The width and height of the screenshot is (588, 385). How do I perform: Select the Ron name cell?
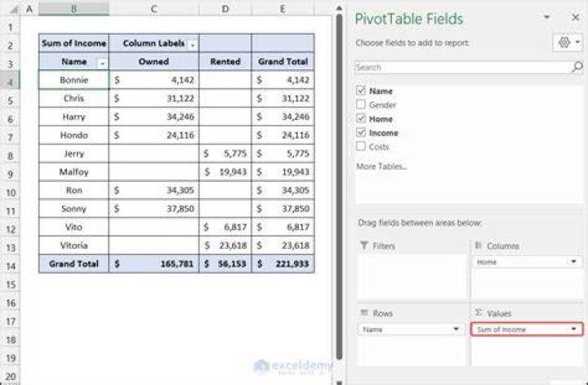pos(73,190)
